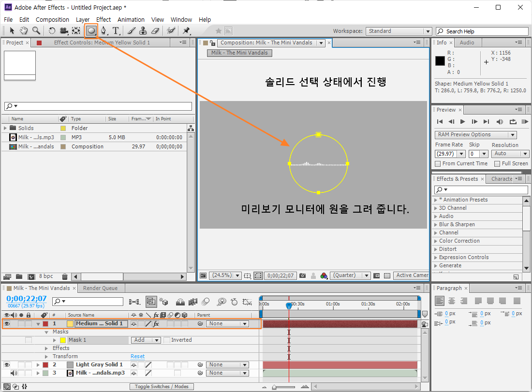Select the Eraser tool
The width and height of the screenshot is (532, 392).
155,31
